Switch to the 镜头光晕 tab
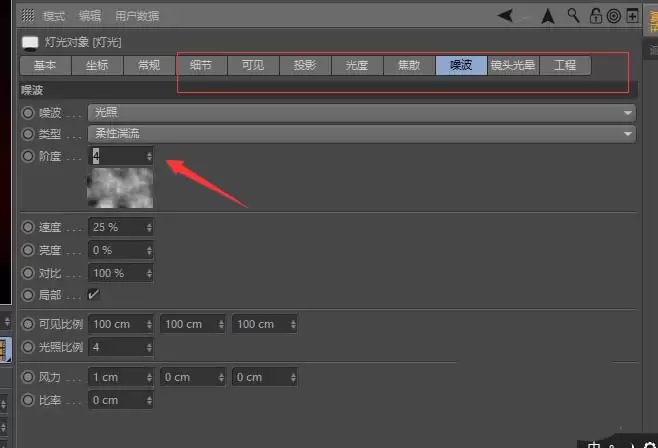Viewport: 658px width, 448px height. 512,65
